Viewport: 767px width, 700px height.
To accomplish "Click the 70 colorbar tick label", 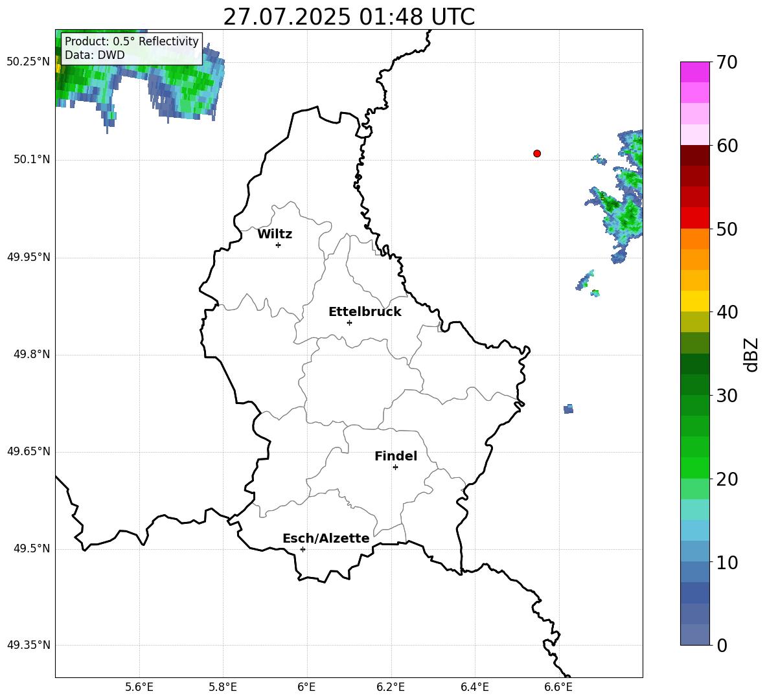I will [x=727, y=63].
